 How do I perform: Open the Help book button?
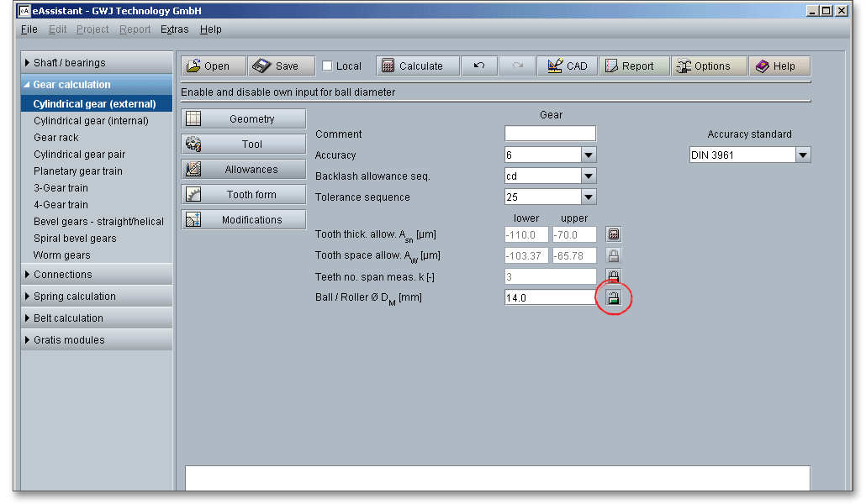pos(779,66)
